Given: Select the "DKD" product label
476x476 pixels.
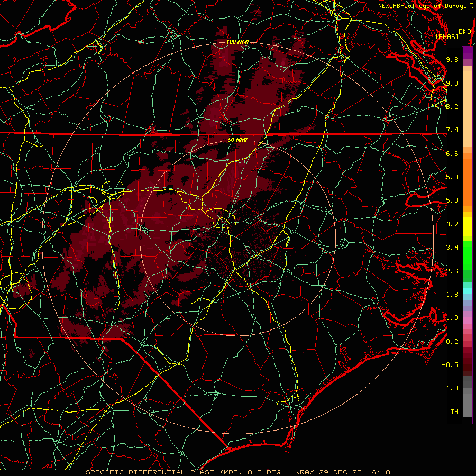Looking at the screenshot, I should pyautogui.click(x=464, y=32).
